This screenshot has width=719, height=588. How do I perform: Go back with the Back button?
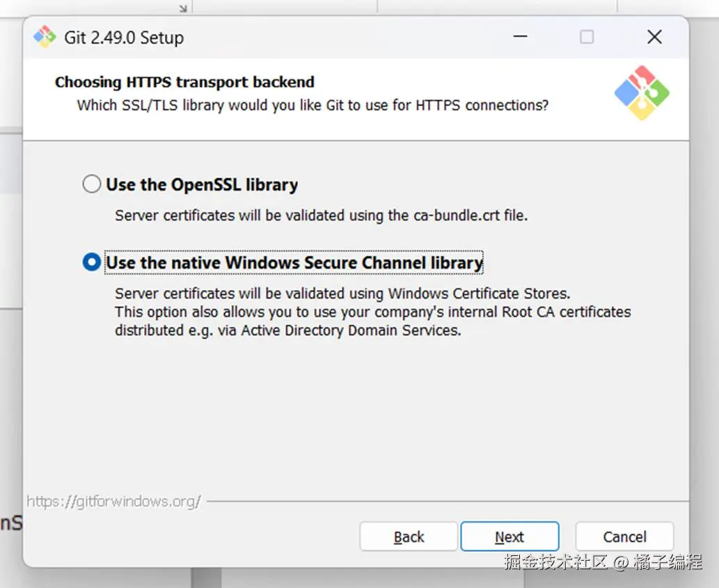pos(409,537)
